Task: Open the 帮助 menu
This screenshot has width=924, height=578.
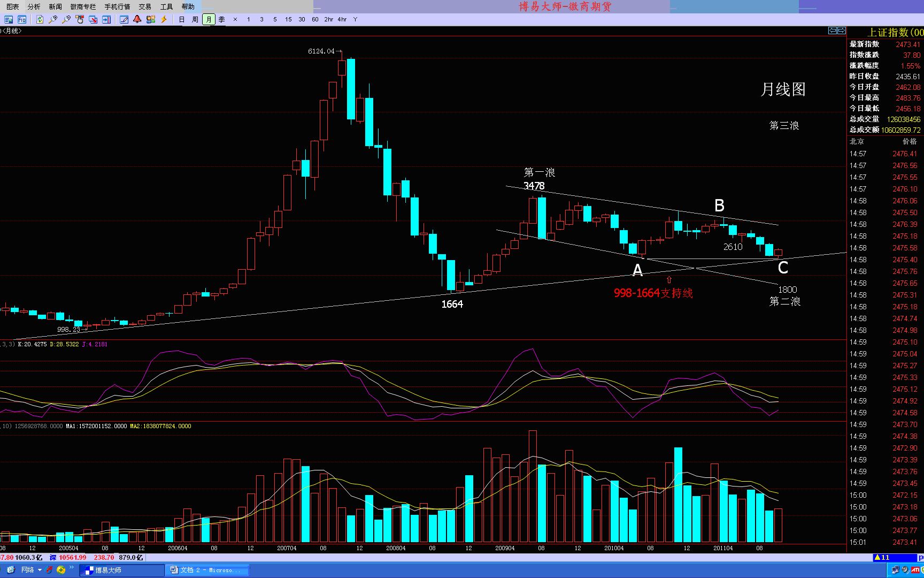Action: coord(188,6)
